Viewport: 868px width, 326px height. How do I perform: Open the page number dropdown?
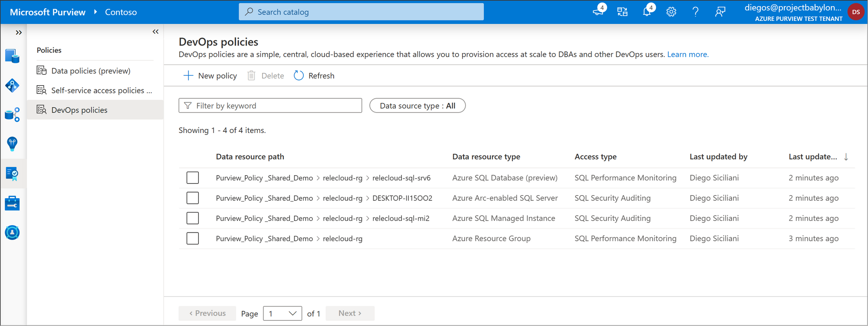282,313
